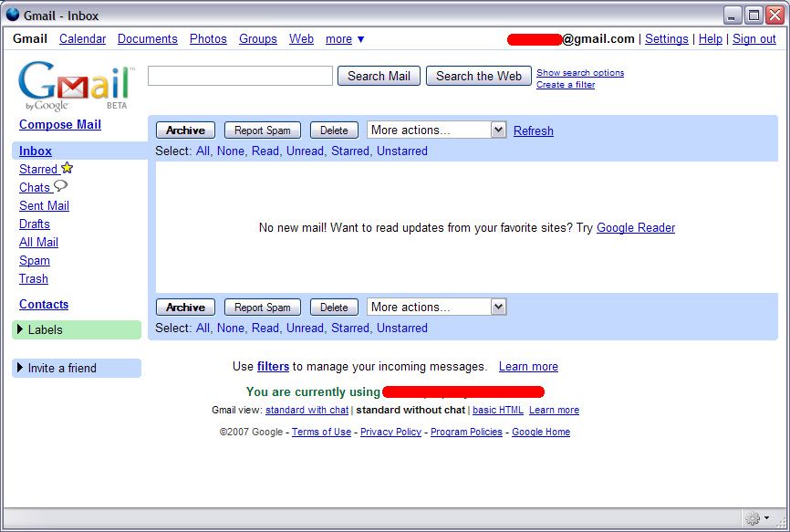
Task: Click the globe icon in title bar
Action: (x=13, y=16)
